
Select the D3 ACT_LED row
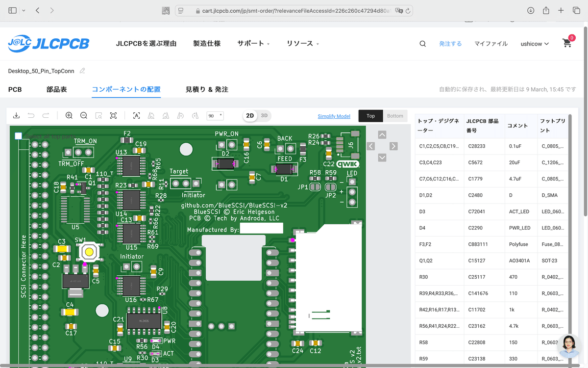point(491,211)
